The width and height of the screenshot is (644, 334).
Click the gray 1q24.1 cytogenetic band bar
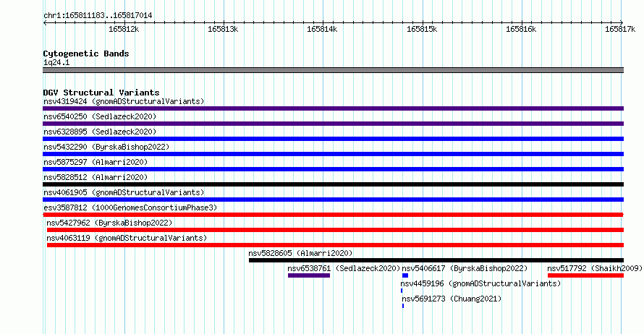click(x=333, y=70)
